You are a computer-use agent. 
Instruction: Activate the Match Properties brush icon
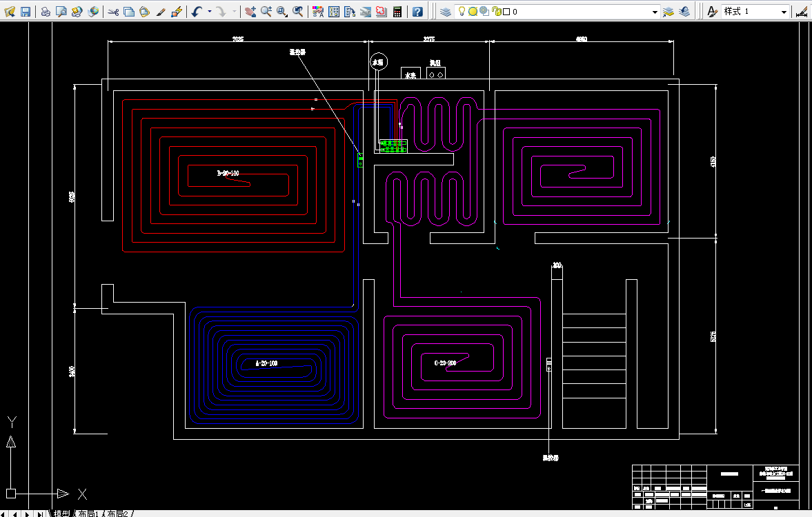(x=161, y=12)
